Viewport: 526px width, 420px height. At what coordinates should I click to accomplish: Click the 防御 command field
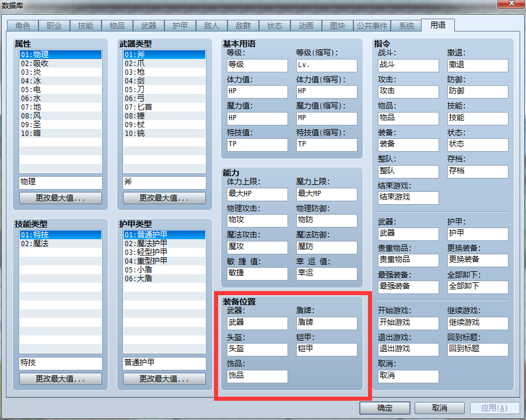pyautogui.click(x=478, y=92)
